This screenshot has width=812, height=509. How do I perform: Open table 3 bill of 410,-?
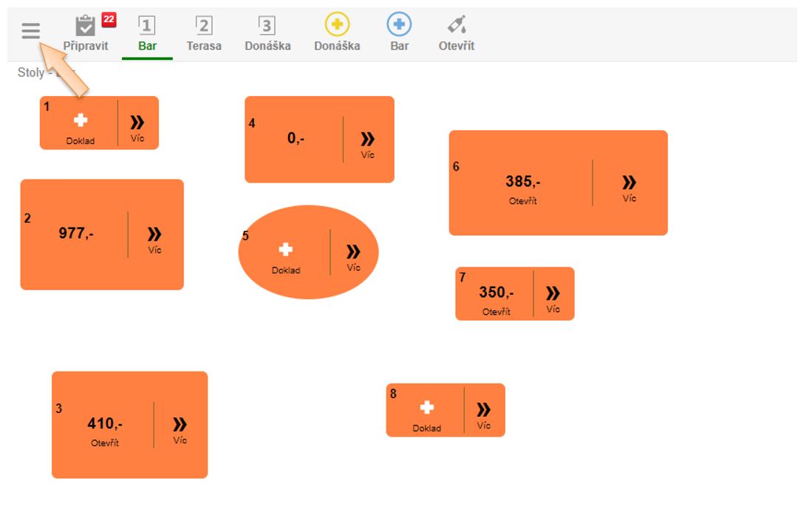pos(105,428)
